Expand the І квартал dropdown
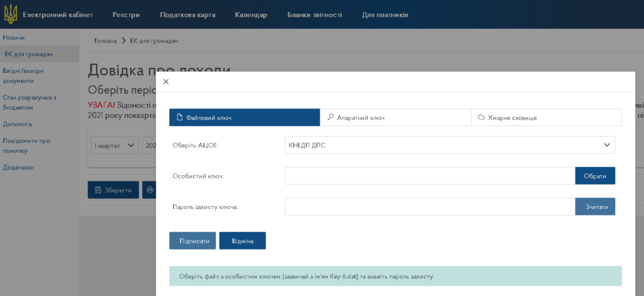 point(115,145)
